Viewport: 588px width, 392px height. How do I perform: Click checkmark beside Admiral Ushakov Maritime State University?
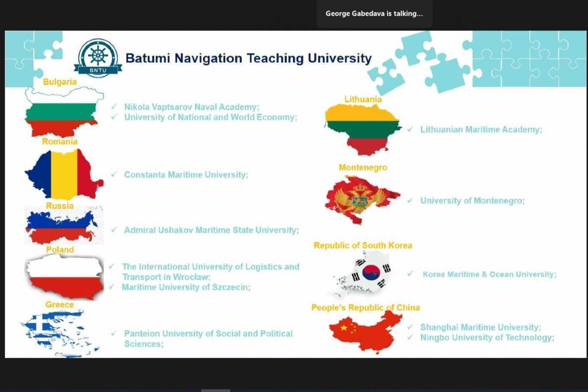[114, 230]
